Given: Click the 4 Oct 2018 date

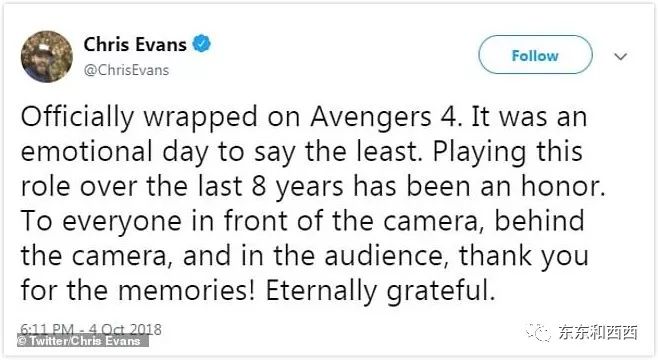Looking at the screenshot, I should point(125,329).
